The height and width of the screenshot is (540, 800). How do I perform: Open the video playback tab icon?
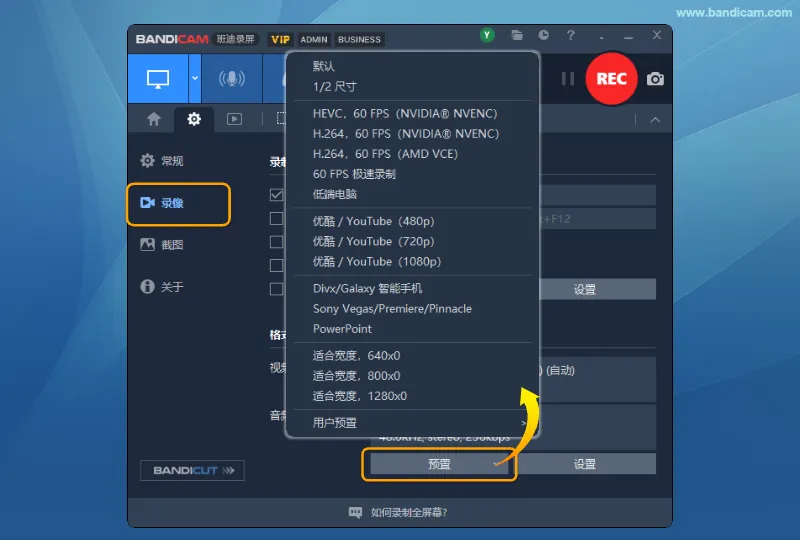[234, 119]
